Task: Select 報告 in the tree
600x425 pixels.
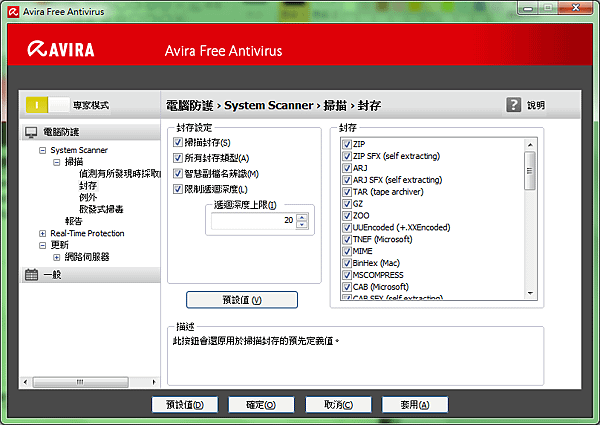Action: (x=73, y=221)
